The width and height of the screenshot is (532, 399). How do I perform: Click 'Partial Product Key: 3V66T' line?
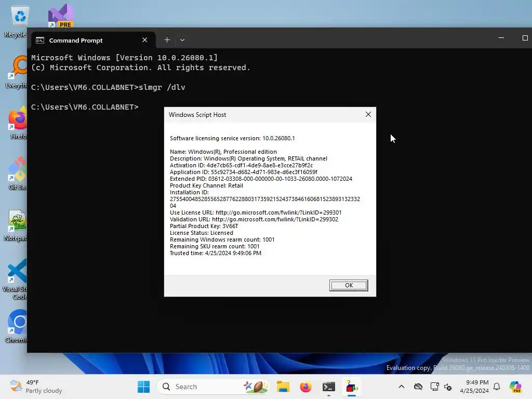point(204,226)
